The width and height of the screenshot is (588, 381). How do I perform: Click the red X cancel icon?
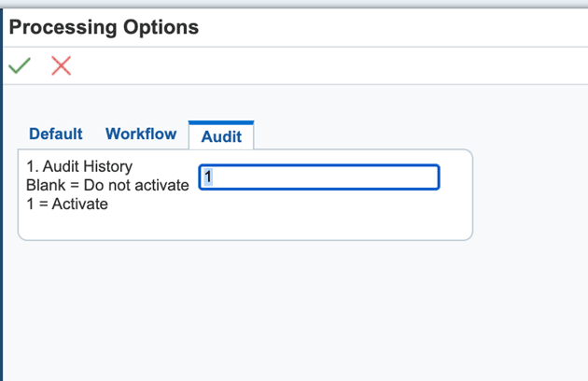pyautogui.click(x=61, y=65)
